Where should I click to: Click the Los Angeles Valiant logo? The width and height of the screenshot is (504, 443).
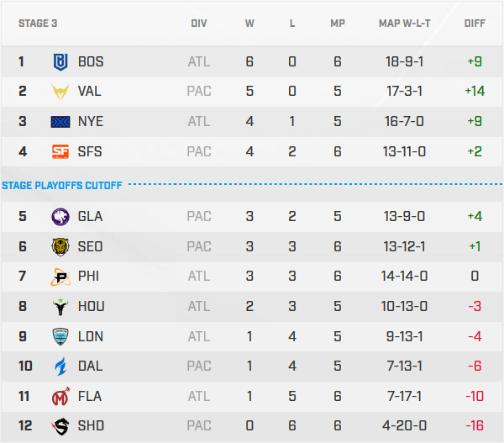coord(60,91)
